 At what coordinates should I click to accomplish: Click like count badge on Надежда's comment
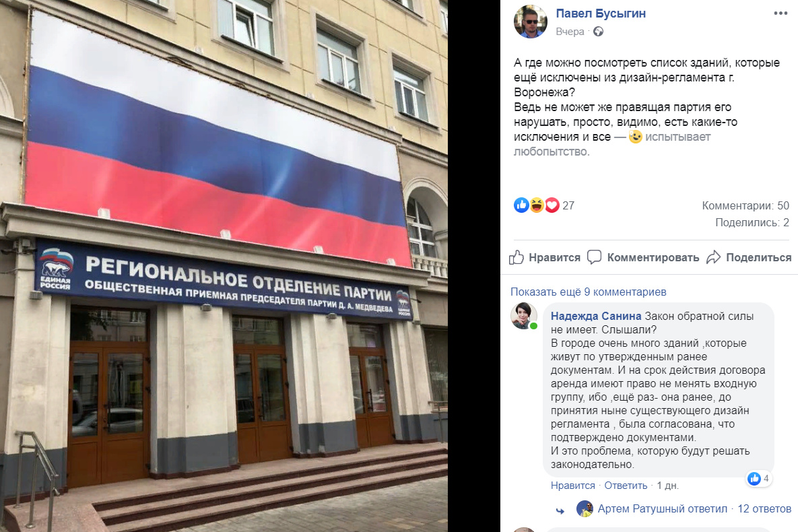(x=759, y=479)
